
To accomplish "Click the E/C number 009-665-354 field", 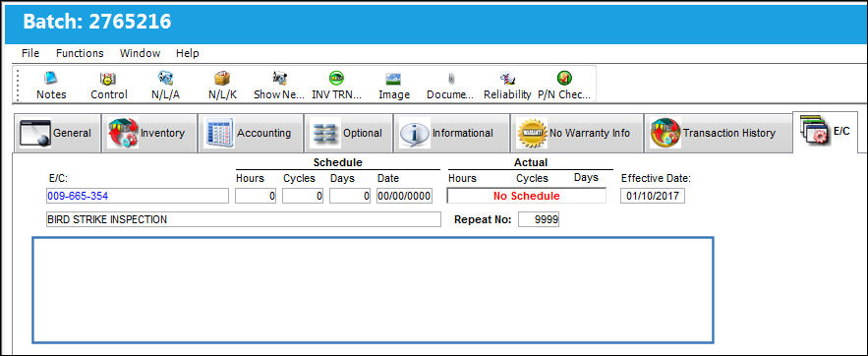I will [x=138, y=196].
